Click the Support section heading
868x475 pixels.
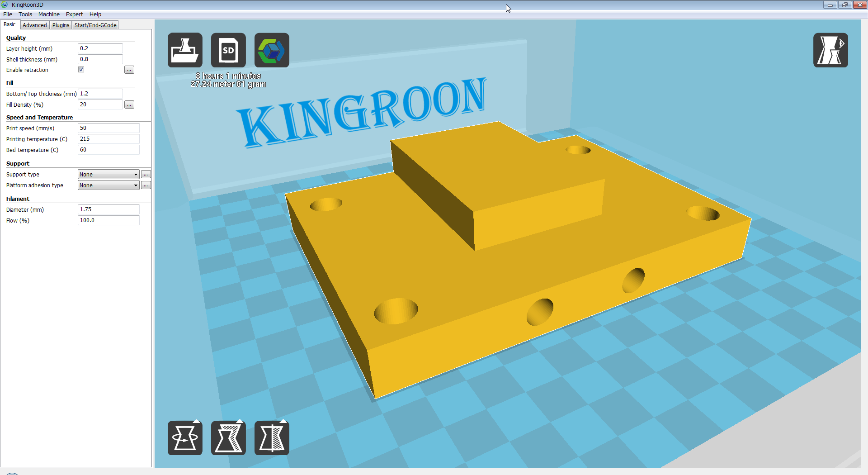18,164
